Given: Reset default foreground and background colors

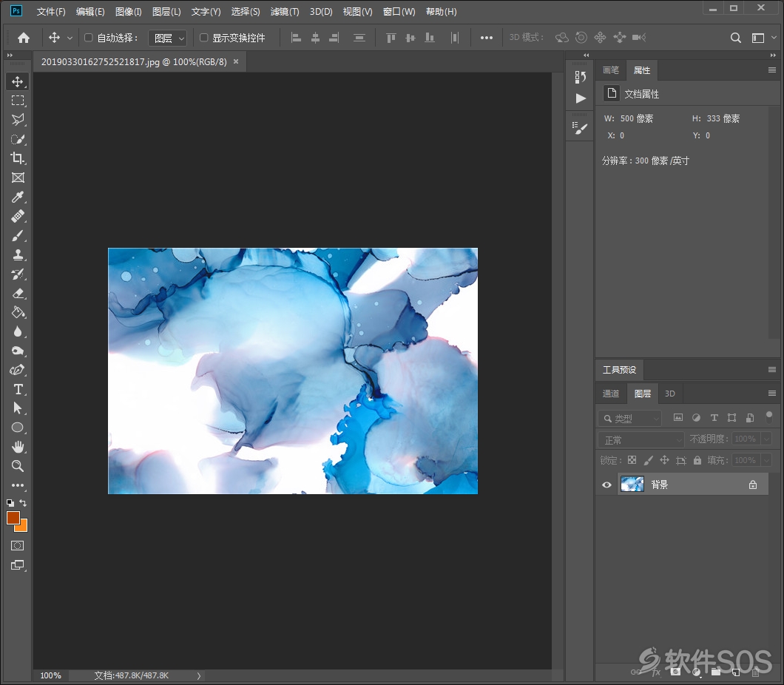Looking at the screenshot, I should click(10, 503).
